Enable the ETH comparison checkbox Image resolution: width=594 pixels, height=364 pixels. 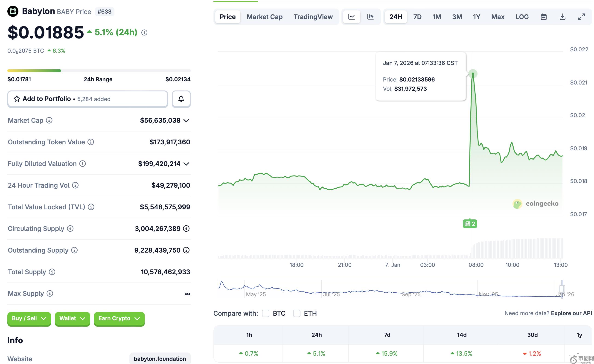pos(297,313)
